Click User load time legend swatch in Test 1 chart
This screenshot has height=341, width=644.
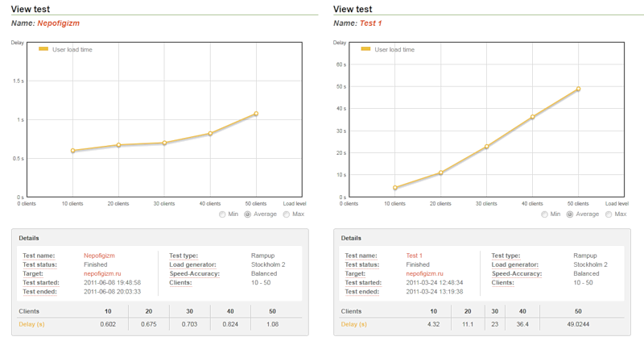(x=366, y=49)
